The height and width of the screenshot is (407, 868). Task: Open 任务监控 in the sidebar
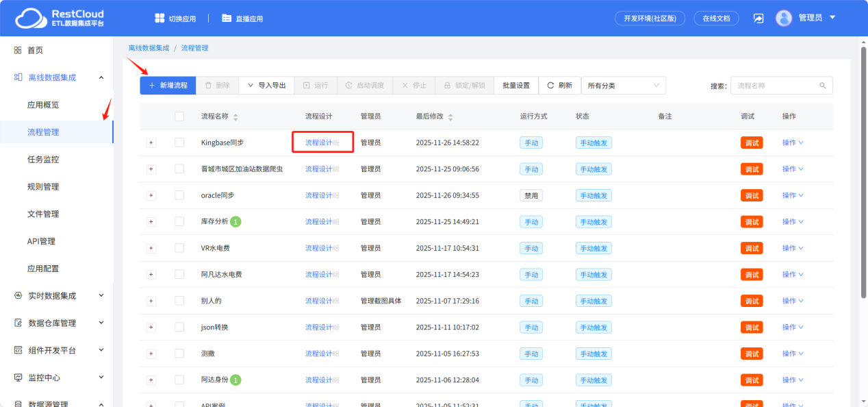(43, 160)
